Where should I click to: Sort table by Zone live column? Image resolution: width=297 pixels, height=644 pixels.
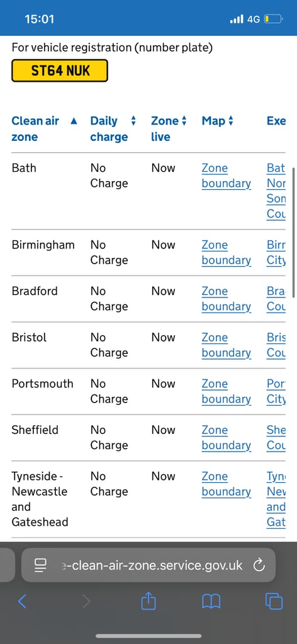(x=169, y=128)
